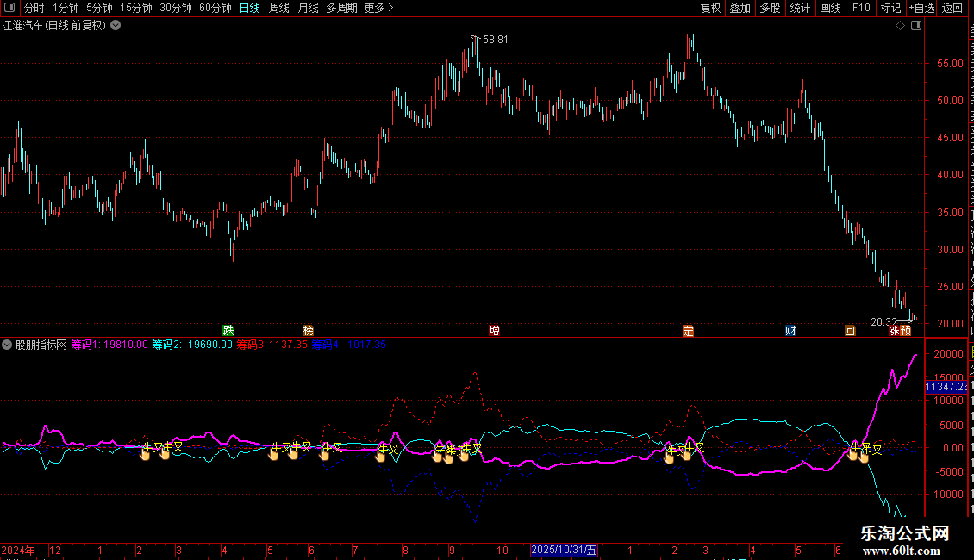Open the 复权 adjustment menu
974x560 pixels.
pos(710,8)
